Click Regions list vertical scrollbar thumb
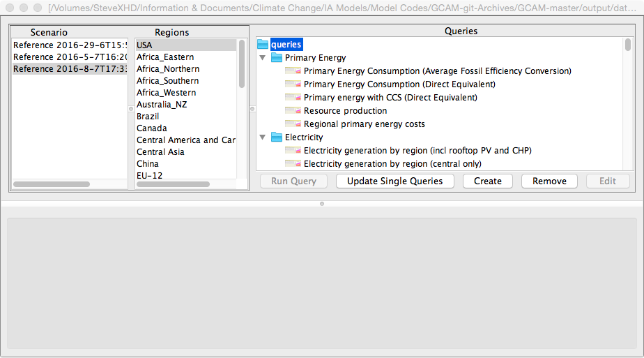 [242, 64]
